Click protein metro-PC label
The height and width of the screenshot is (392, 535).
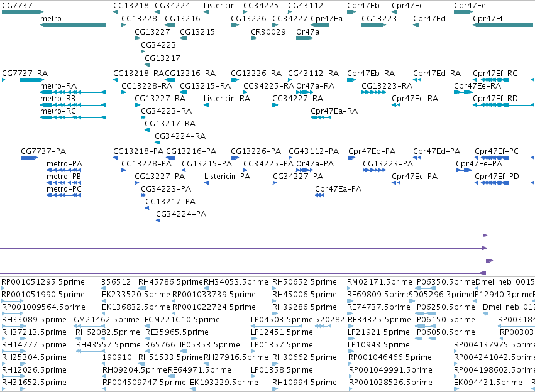tap(64, 189)
